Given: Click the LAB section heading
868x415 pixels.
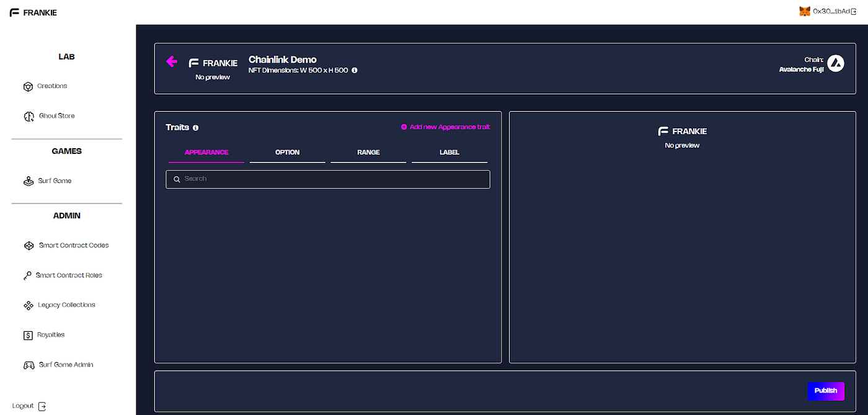Looking at the screenshot, I should 66,57.
